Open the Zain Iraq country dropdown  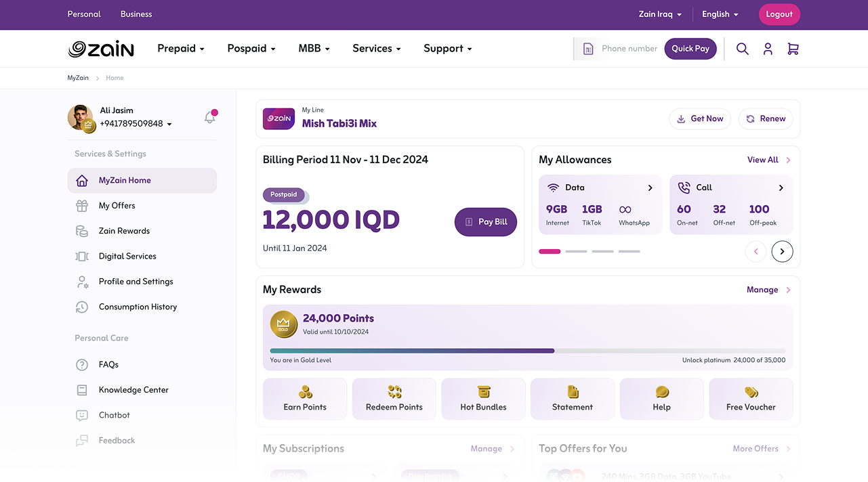[x=660, y=14]
